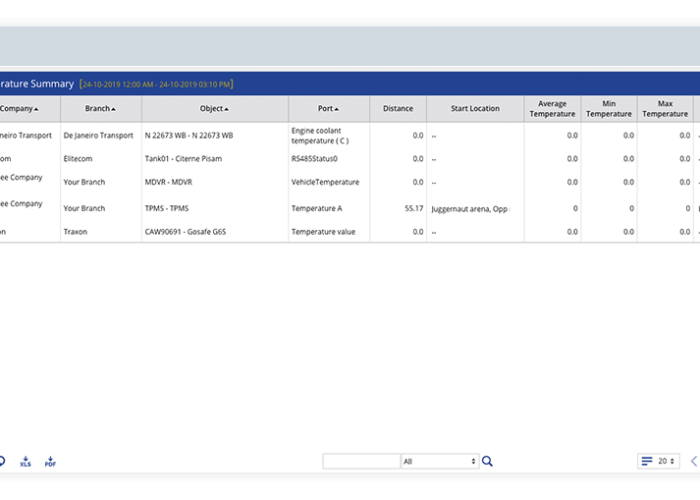Click the Distance column header
Screen dimensions: 700x500
[398, 108]
